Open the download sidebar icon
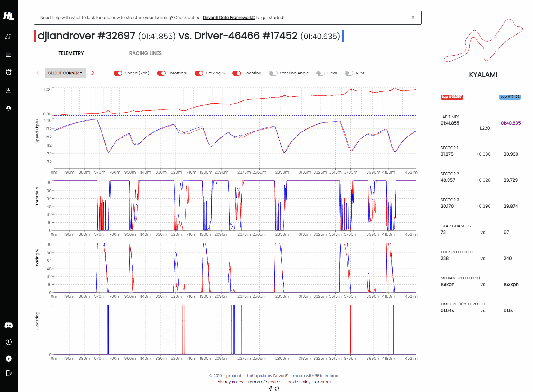The height and width of the screenshot is (392, 533). point(9,90)
